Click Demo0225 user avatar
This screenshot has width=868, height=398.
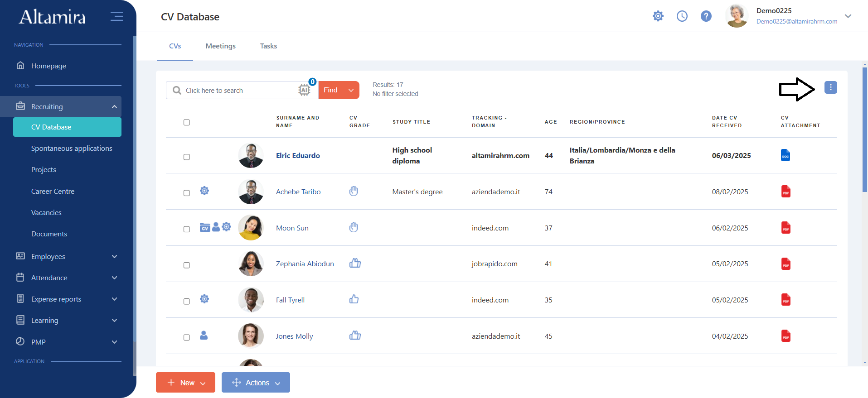pos(737,16)
